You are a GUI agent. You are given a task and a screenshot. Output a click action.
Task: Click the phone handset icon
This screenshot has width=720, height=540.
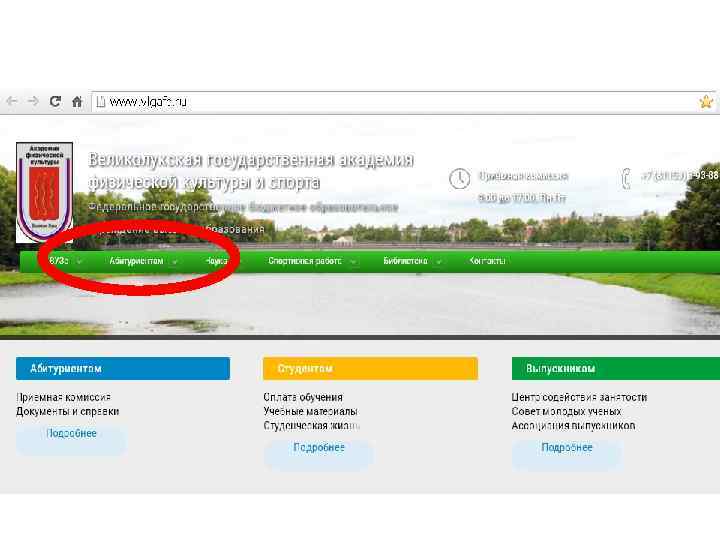click(626, 179)
